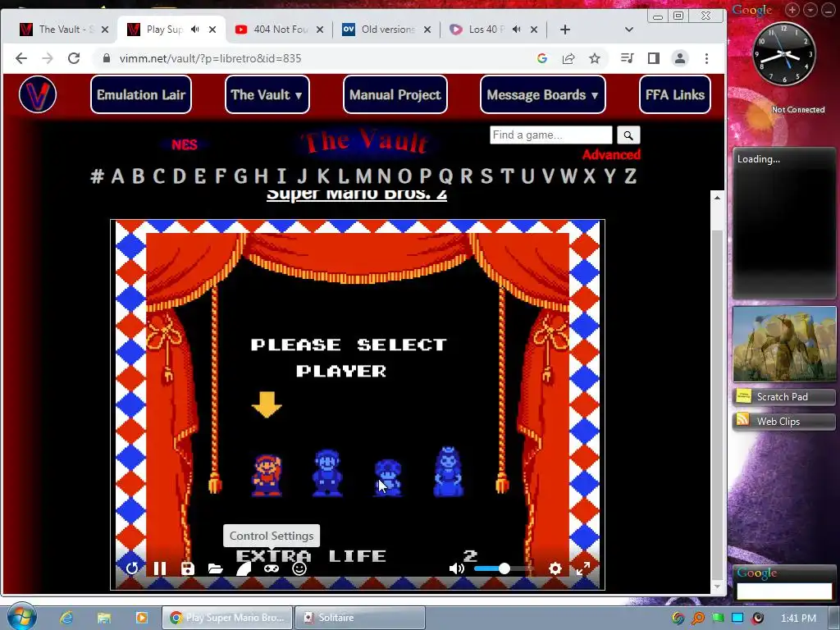This screenshot has width=840, height=630.
Task: Click the Google search box in the sidebar
Action: coord(784,591)
